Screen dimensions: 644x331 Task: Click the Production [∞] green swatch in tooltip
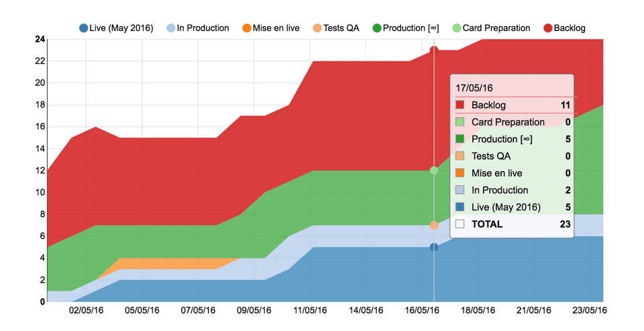[460, 139]
